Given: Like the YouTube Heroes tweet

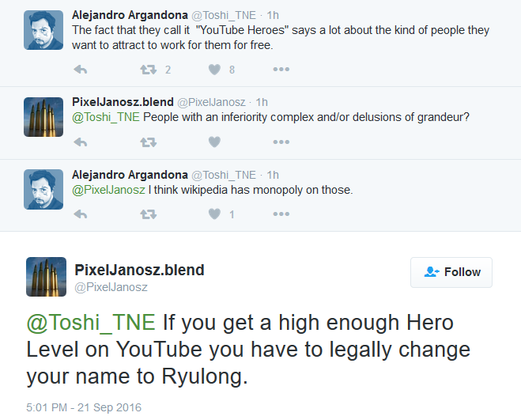Looking at the screenshot, I should [214, 70].
